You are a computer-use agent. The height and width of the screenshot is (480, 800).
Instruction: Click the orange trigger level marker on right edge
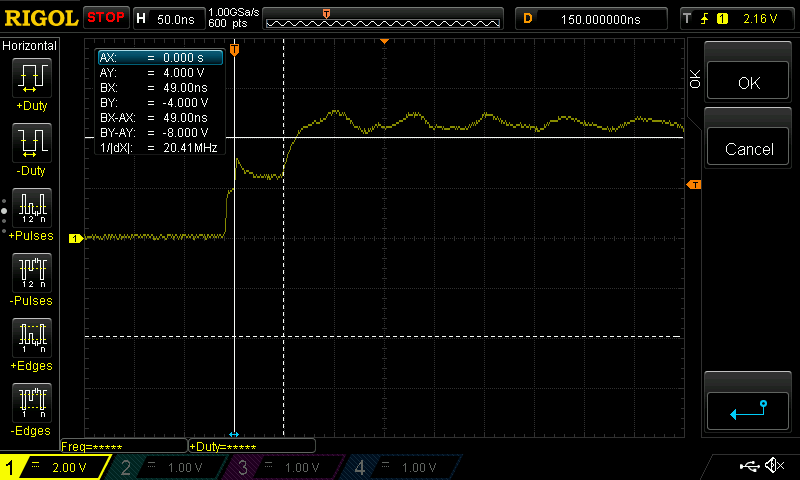click(x=693, y=185)
